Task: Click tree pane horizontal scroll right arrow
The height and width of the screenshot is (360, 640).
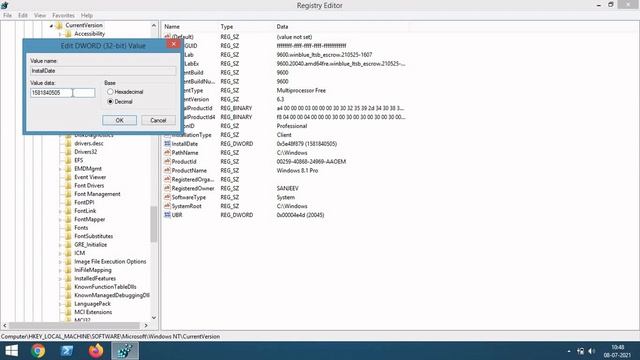Action: click(146, 325)
